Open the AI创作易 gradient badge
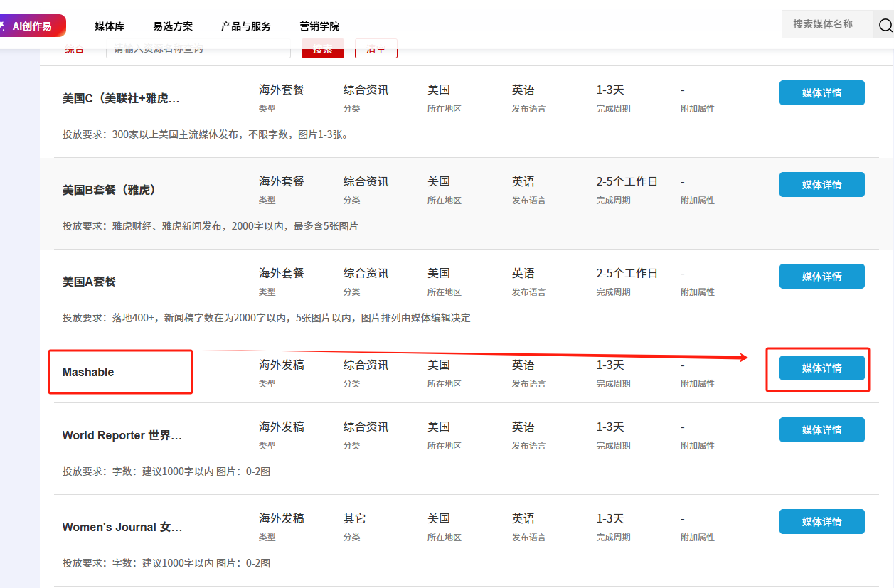The image size is (894, 588). (32, 26)
